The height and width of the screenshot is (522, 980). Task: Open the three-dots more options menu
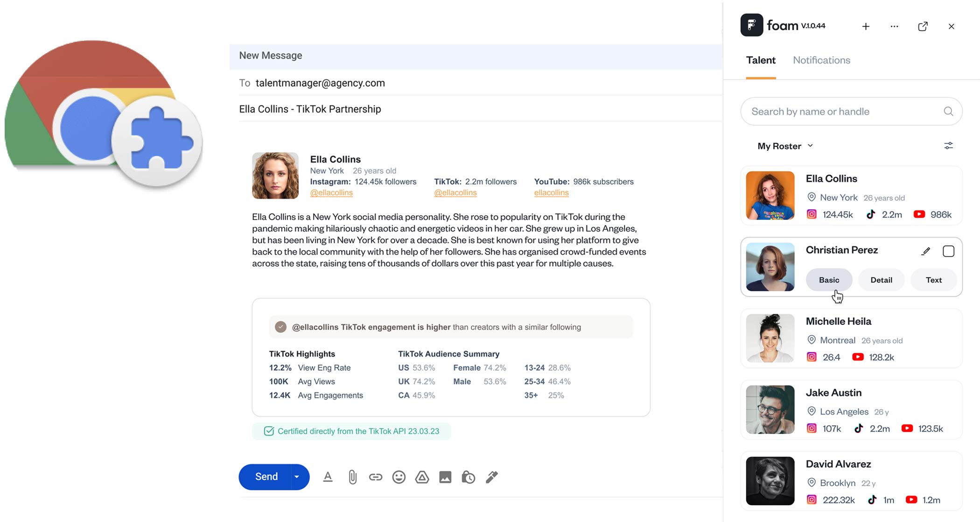(x=894, y=27)
